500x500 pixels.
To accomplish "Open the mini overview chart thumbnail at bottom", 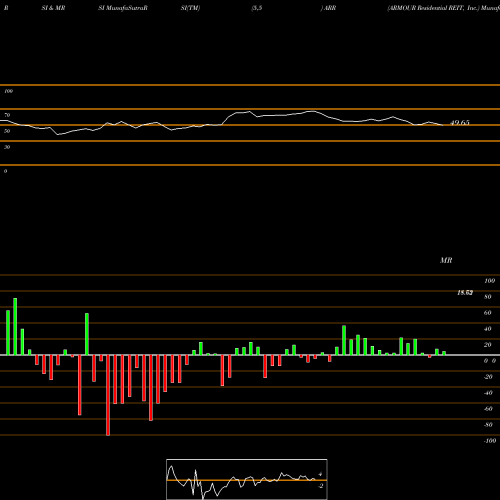I will pyautogui.click(x=247, y=479).
